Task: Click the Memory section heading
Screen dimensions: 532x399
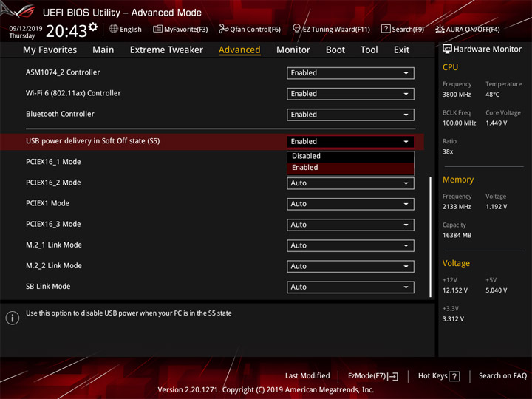Action: [458, 180]
